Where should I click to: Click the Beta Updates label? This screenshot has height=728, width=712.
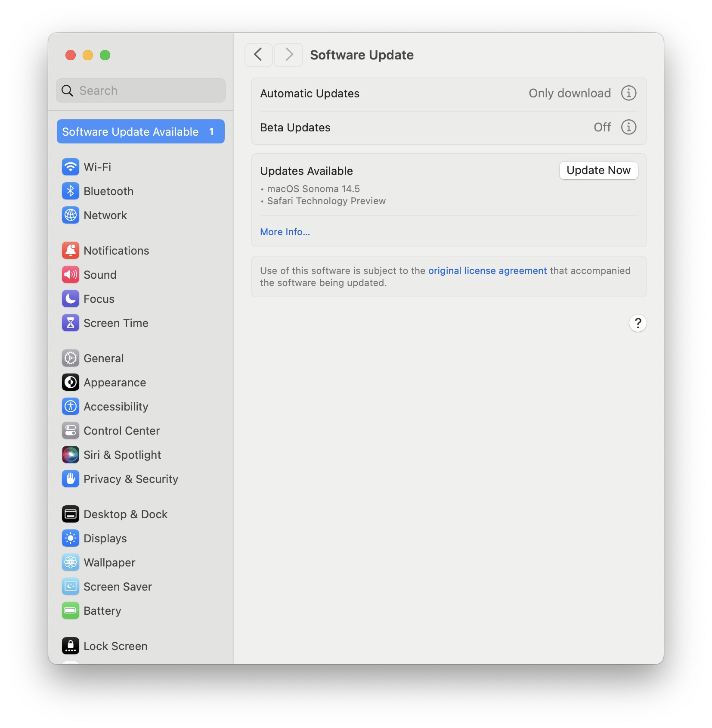pos(295,128)
